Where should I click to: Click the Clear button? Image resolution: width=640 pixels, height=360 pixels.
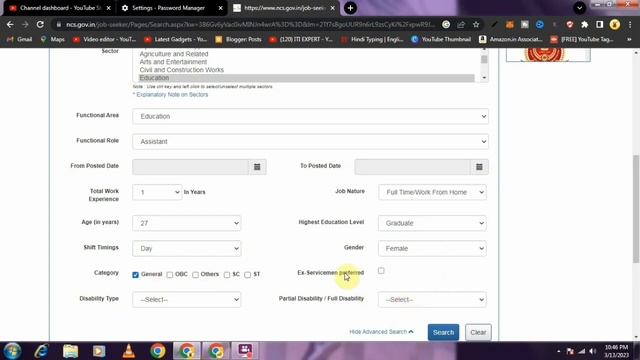pyautogui.click(x=478, y=332)
